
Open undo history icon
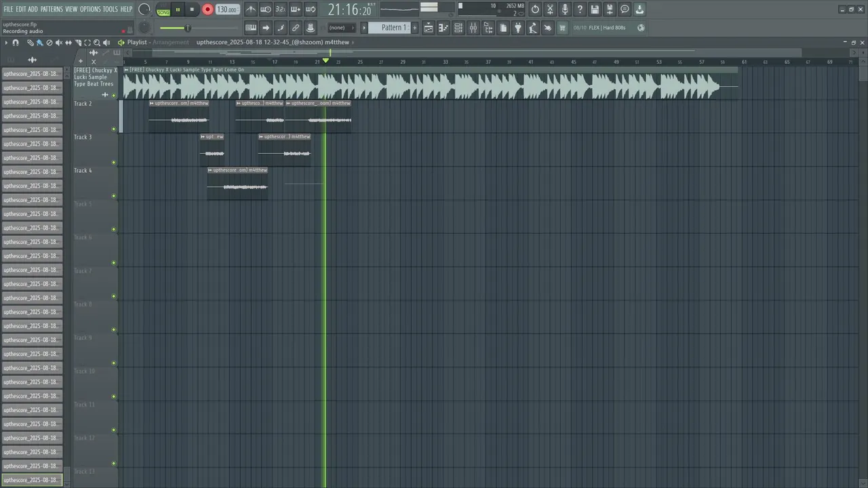(x=535, y=9)
